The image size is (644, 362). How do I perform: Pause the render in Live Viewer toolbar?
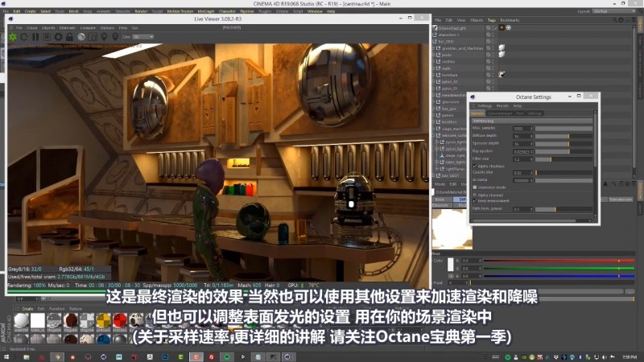35,37
